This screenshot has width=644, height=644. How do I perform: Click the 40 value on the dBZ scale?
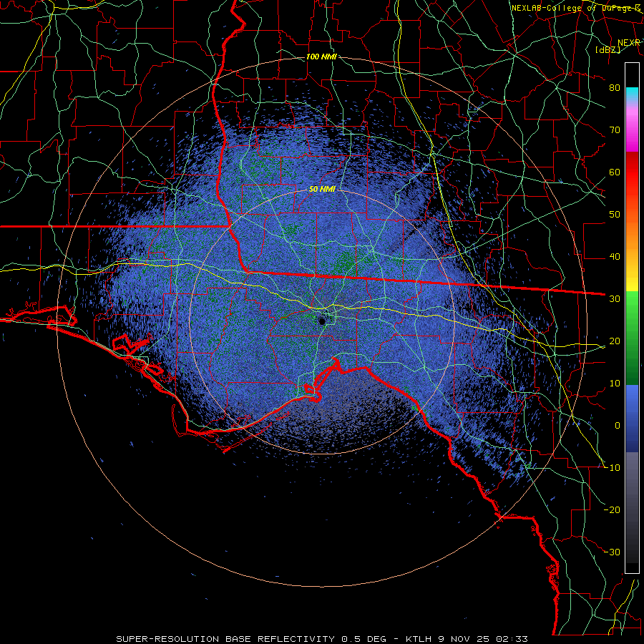click(x=615, y=257)
